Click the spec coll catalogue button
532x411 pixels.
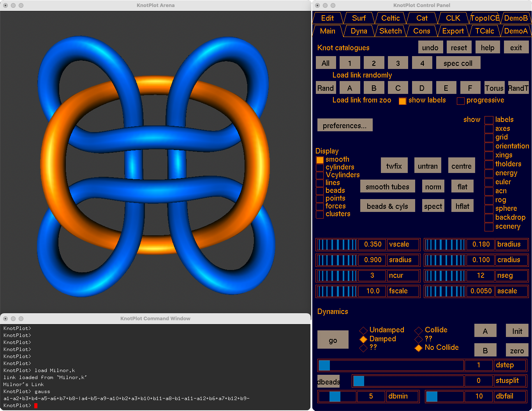(458, 63)
